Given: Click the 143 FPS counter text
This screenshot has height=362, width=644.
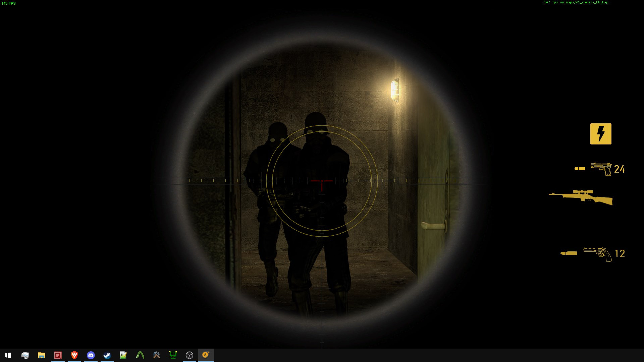Looking at the screenshot, I should [x=9, y=4].
